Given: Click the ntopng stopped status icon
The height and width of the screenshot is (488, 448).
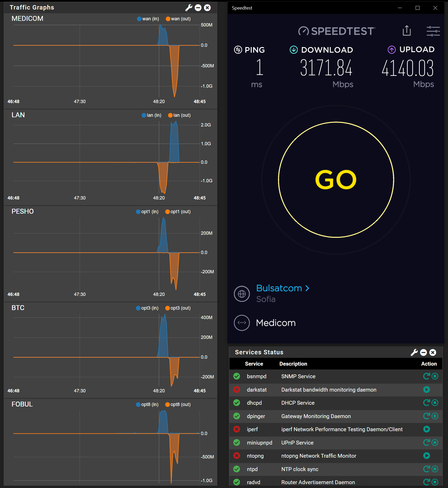Looking at the screenshot, I should pyautogui.click(x=237, y=456).
